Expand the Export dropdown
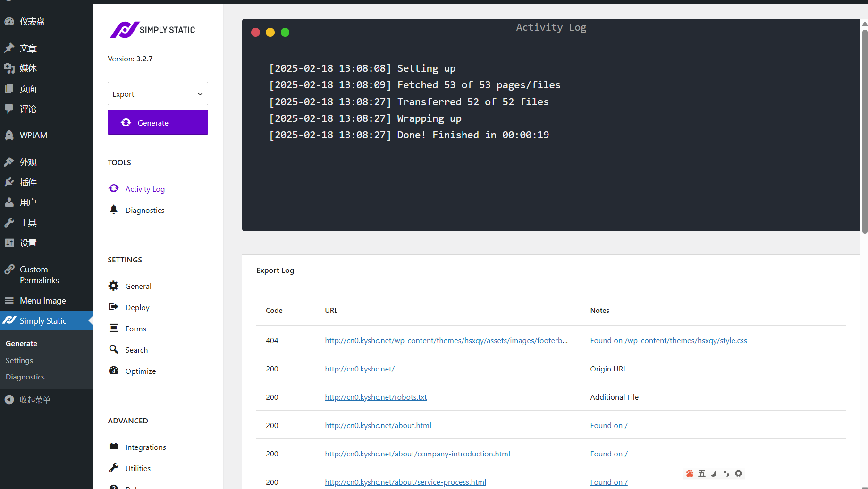Image resolution: width=868 pixels, height=489 pixels. [158, 94]
